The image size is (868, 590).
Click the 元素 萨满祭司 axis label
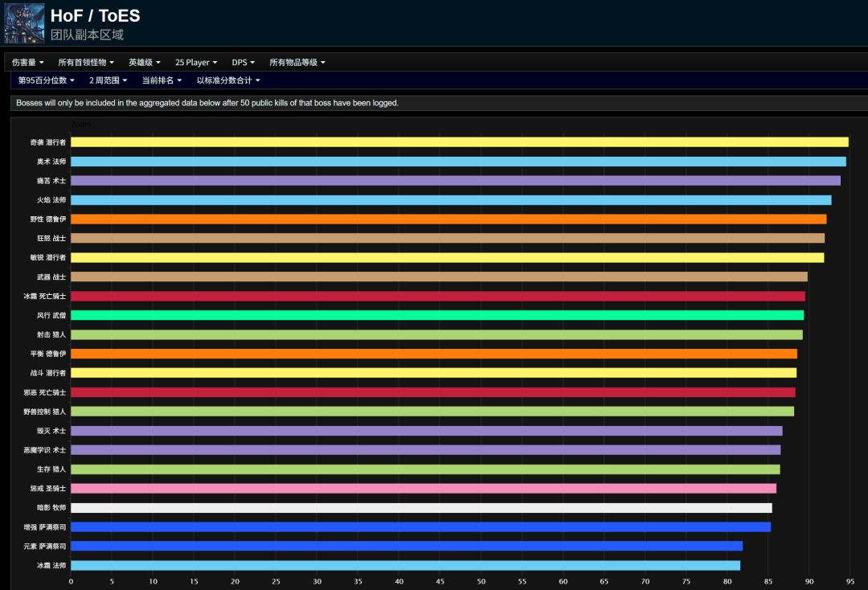click(44, 547)
